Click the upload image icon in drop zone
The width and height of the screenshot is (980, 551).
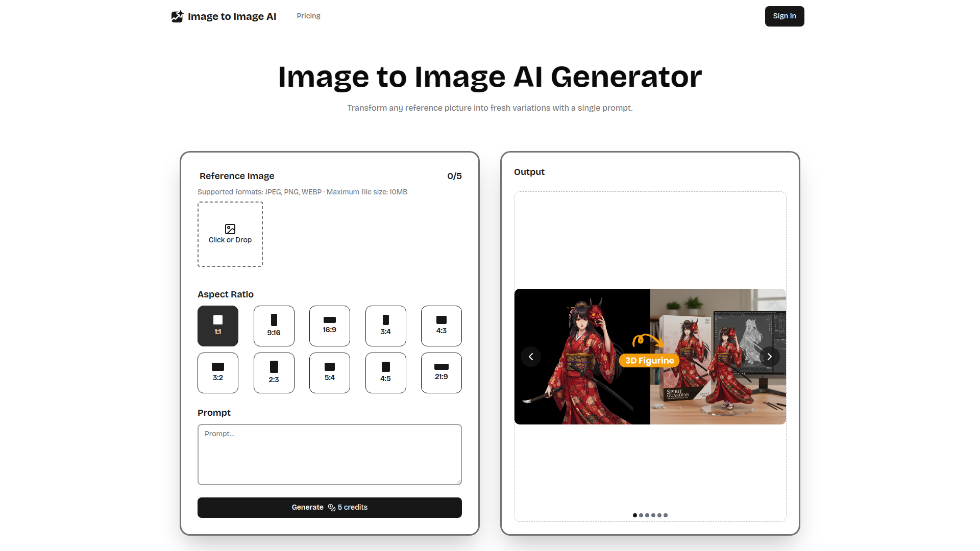[x=230, y=229]
